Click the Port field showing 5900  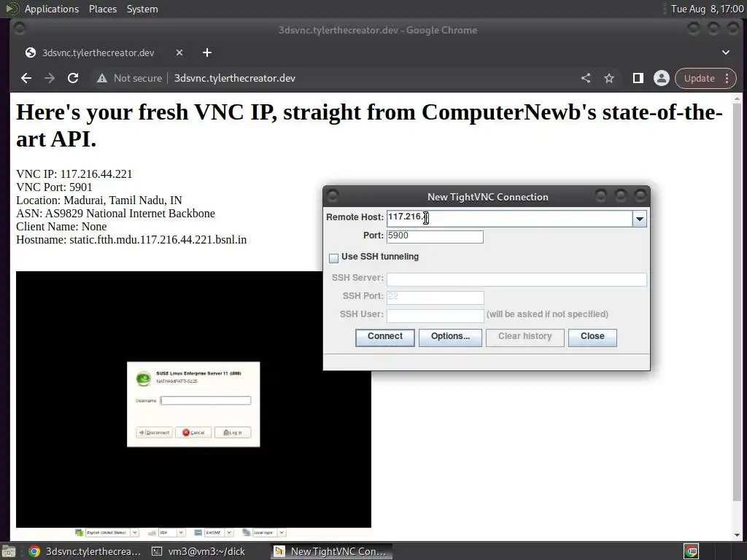point(435,237)
